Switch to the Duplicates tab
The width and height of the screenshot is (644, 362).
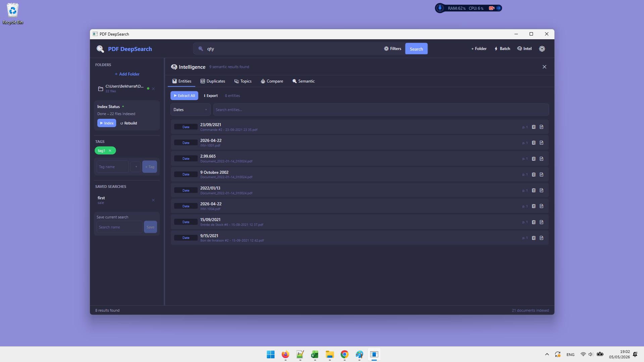(x=213, y=81)
